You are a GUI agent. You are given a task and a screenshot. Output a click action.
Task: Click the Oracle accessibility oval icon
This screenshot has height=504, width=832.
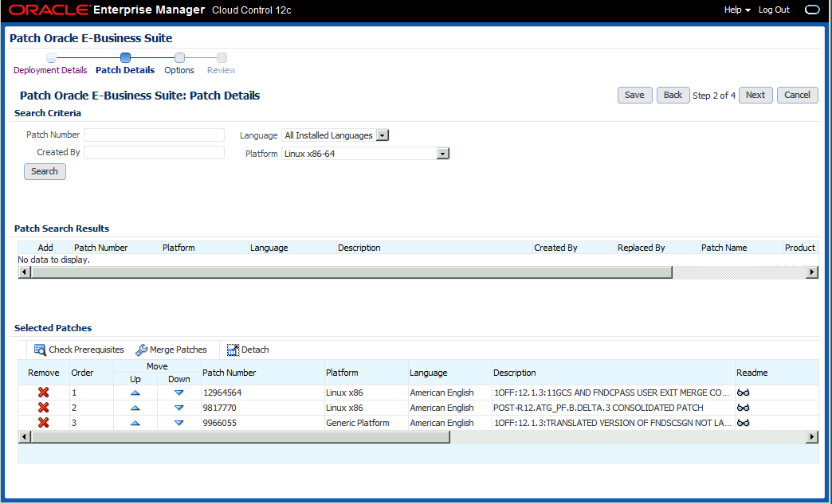coord(812,10)
